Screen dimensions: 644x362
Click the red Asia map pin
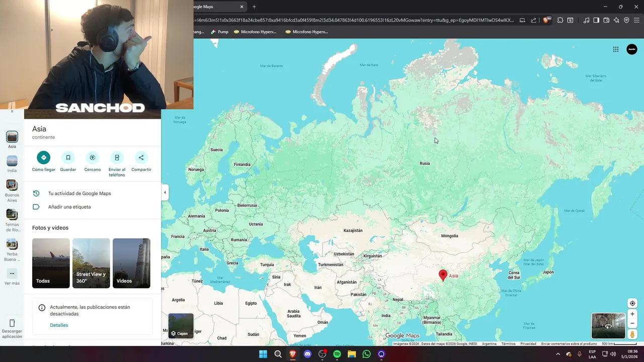pyautogui.click(x=443, y=276)
